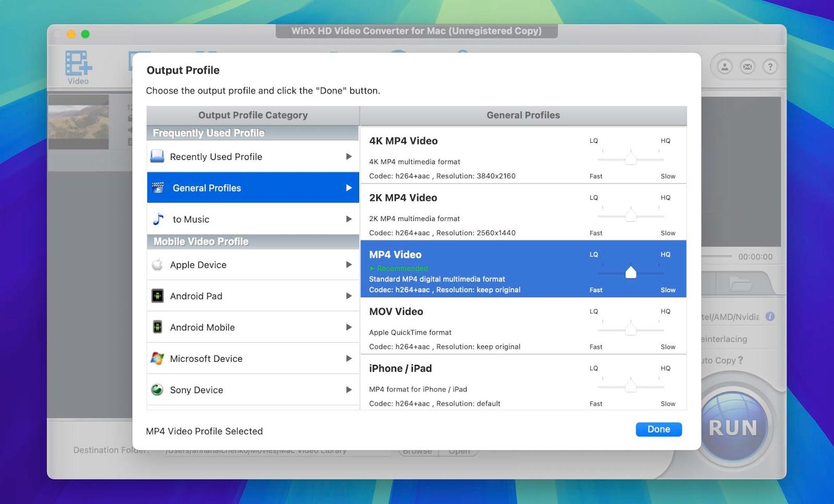Click 'MP4 format for iPhone / iPad' description

point(418,389)
